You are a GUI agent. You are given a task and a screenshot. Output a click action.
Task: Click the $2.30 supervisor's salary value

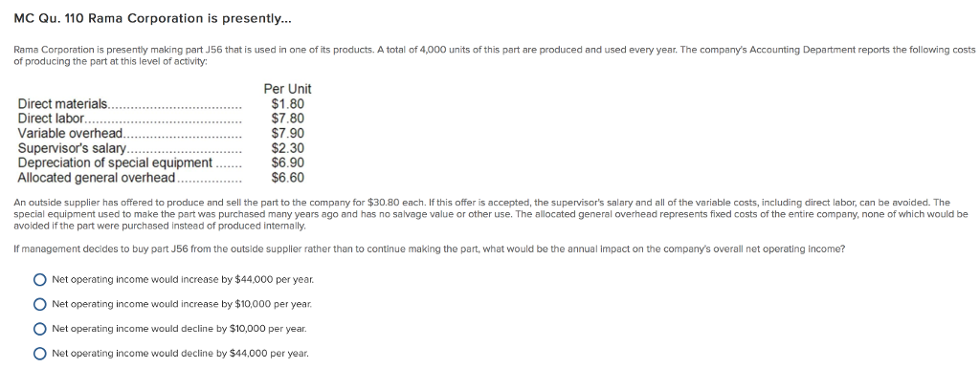coord(287,148)
